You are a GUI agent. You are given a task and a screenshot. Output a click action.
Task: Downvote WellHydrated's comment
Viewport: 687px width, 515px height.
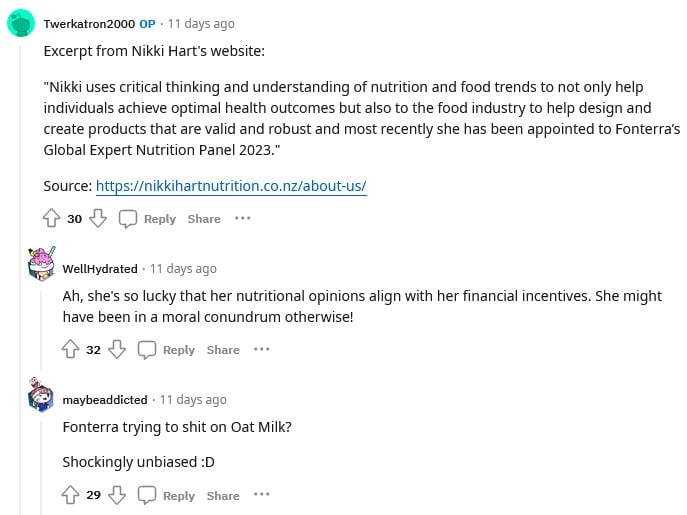(117, 349)
